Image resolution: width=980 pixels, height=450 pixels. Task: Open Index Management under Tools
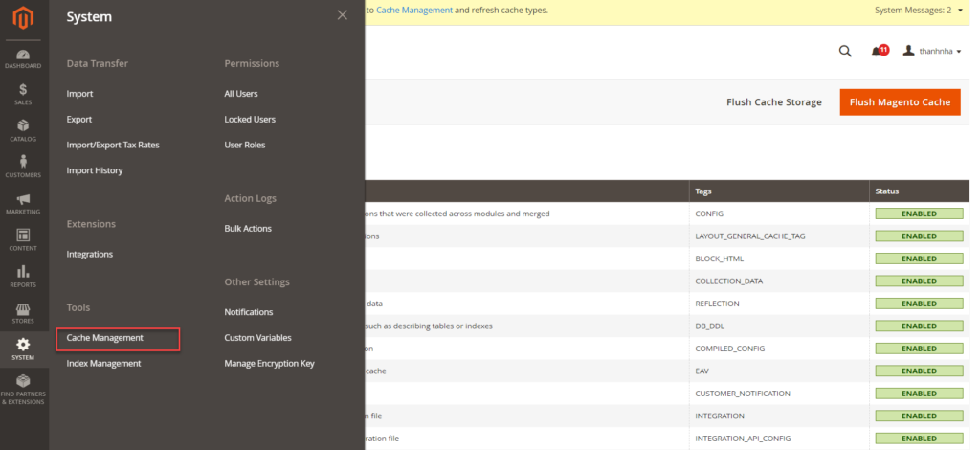[103, 364]
